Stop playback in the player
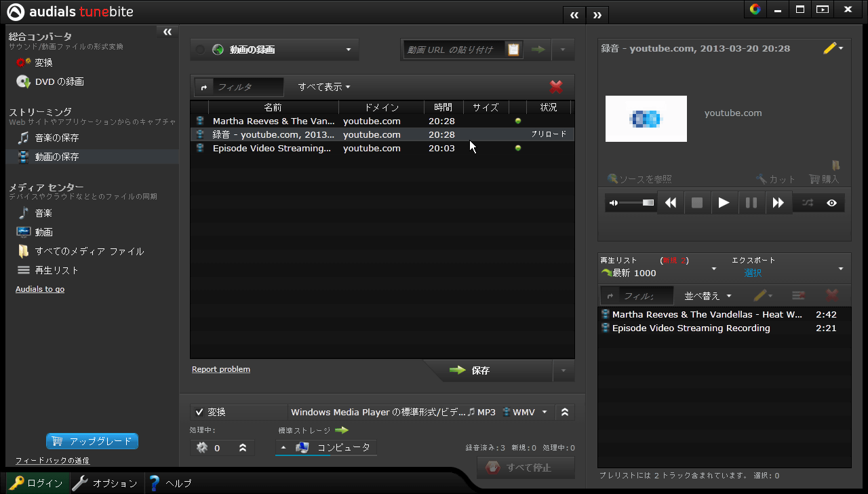The image size is (868, 494). tap(697, 203)
